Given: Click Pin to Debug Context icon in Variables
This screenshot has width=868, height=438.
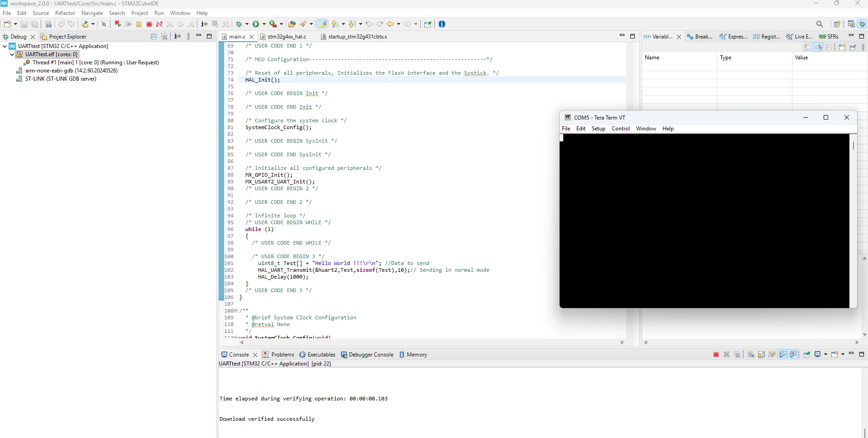Looking at the screenshot, I should click(853, 47).
